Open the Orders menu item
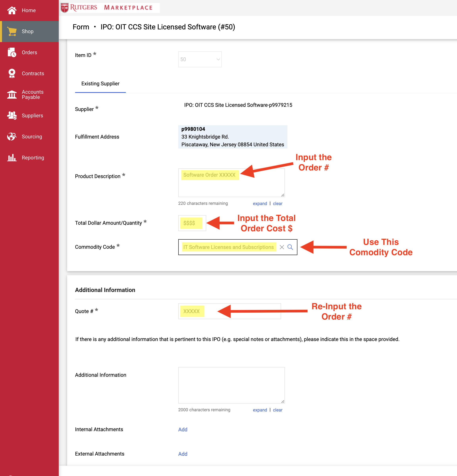This screenshot has height=476, width=457. 29,52
